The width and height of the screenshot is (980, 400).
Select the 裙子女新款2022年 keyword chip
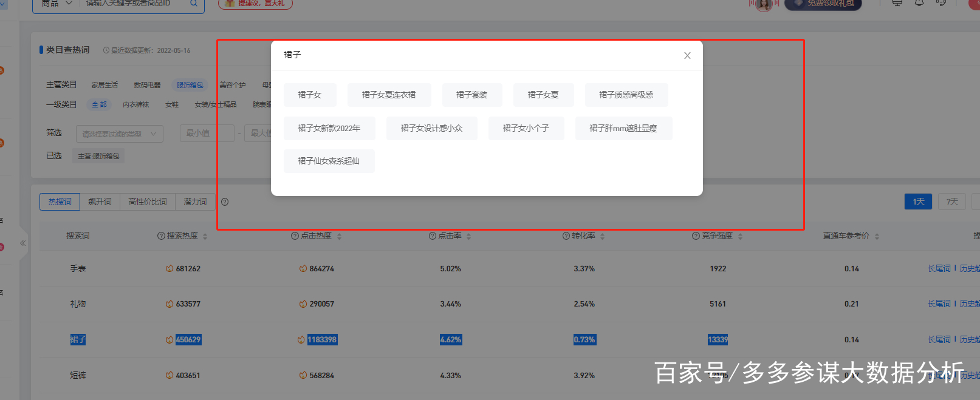tap(329, 128)
